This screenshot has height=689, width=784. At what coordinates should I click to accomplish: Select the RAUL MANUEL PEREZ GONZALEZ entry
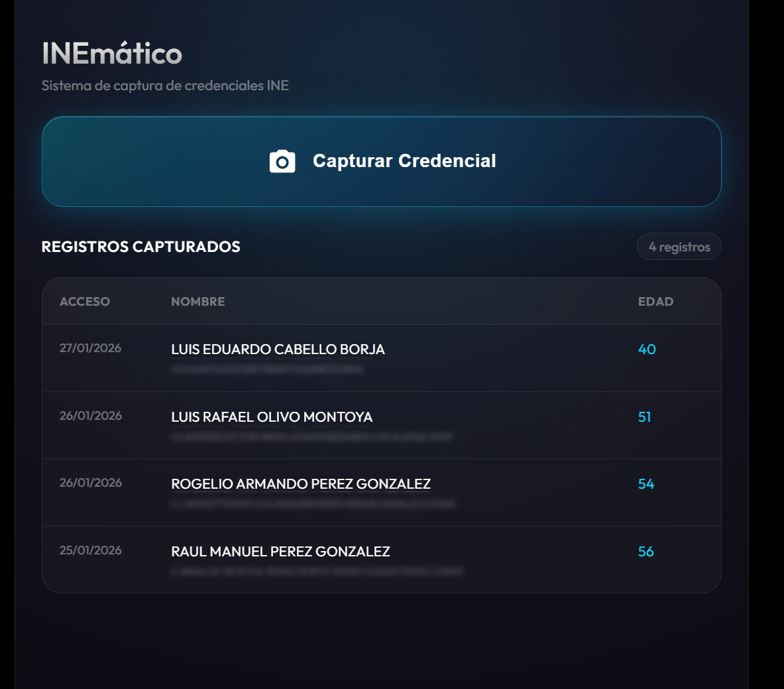click(281, 552)
